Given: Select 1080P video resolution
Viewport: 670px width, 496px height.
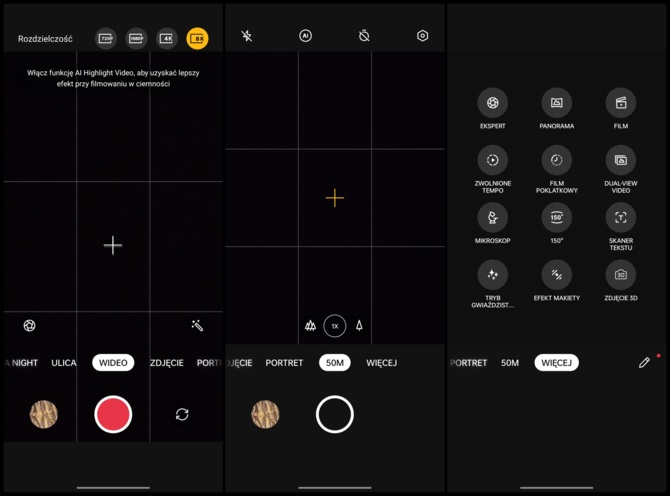Looking at the screenshot, I should coord(136,39).
